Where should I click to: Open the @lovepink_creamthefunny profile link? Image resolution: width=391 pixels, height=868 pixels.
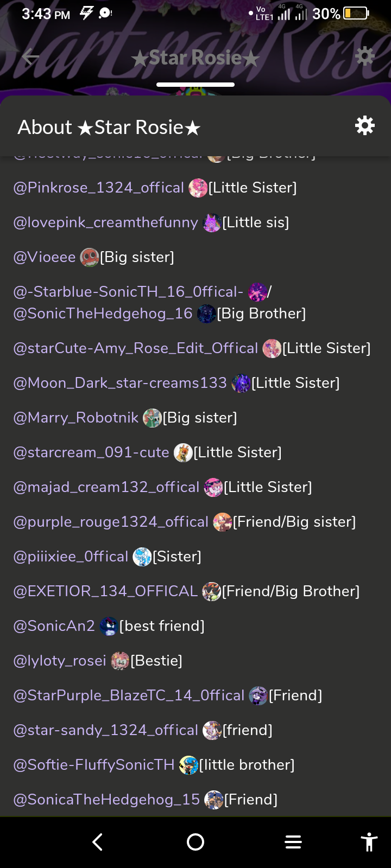105,222
